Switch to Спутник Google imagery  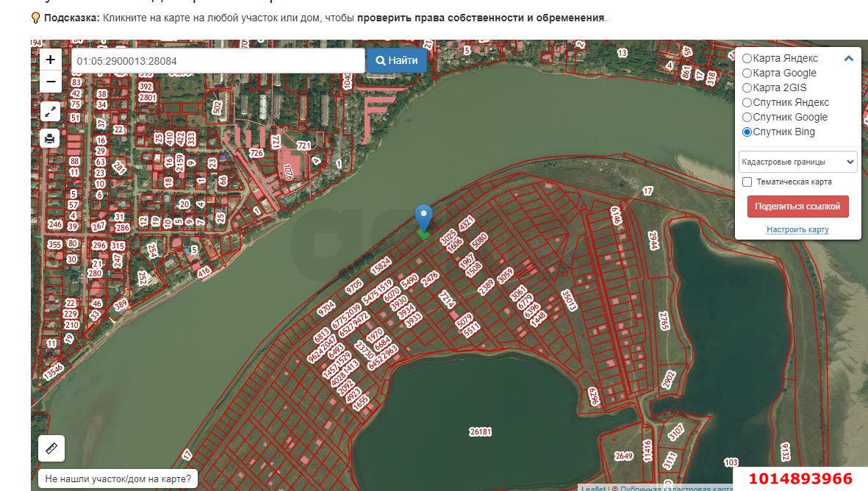[747, 117]
